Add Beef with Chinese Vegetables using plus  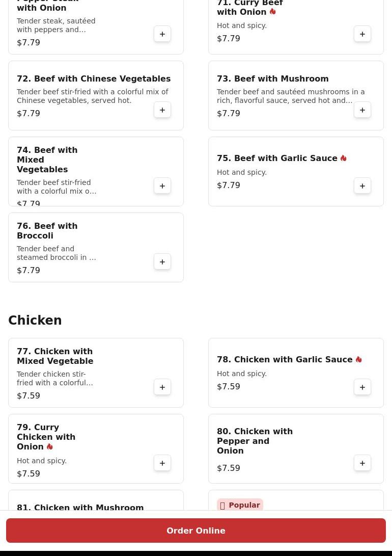tap(162, 110)
